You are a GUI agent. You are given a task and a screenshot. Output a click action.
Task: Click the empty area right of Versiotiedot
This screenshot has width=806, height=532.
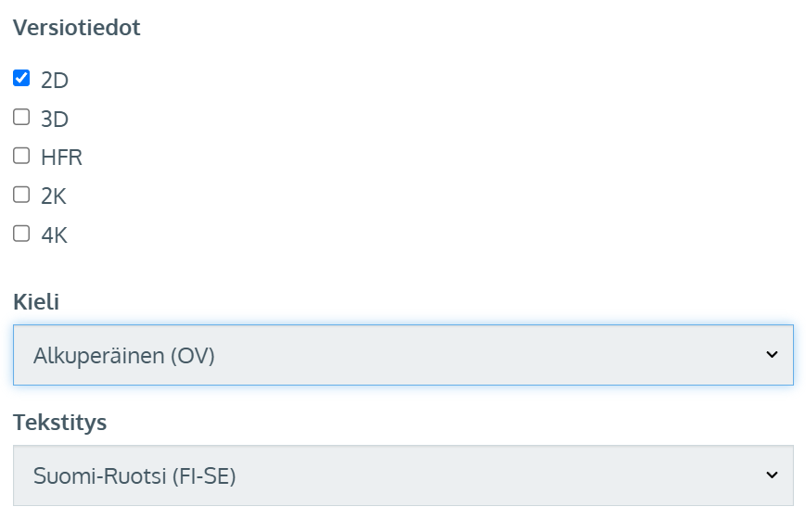(464, 28)
